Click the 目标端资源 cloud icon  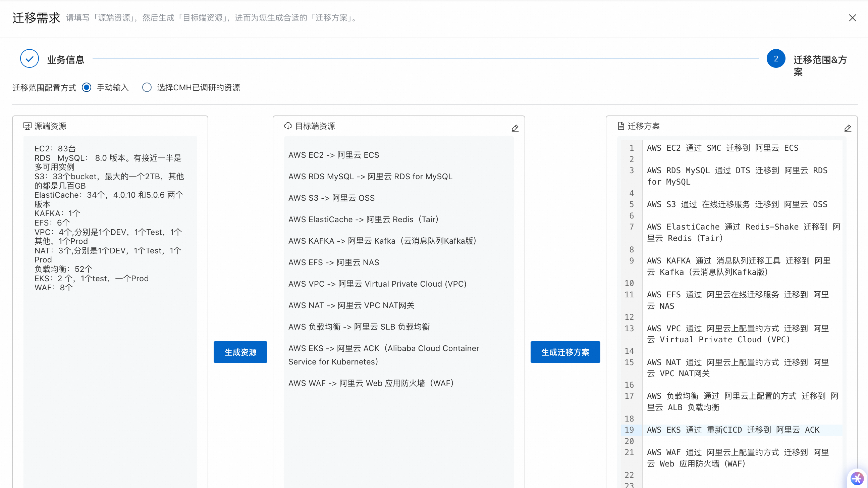point(288,126)
